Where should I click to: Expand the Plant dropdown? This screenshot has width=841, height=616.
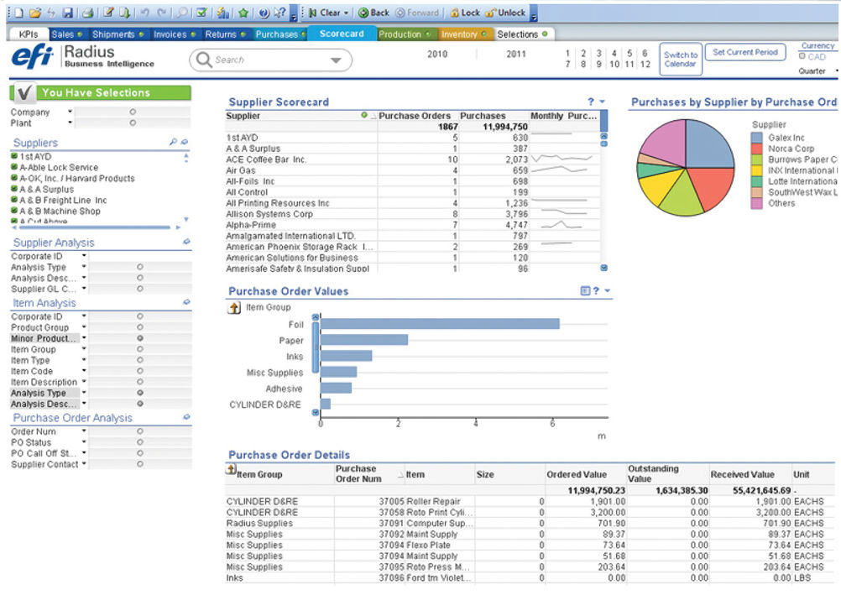[x=70, y=123]
